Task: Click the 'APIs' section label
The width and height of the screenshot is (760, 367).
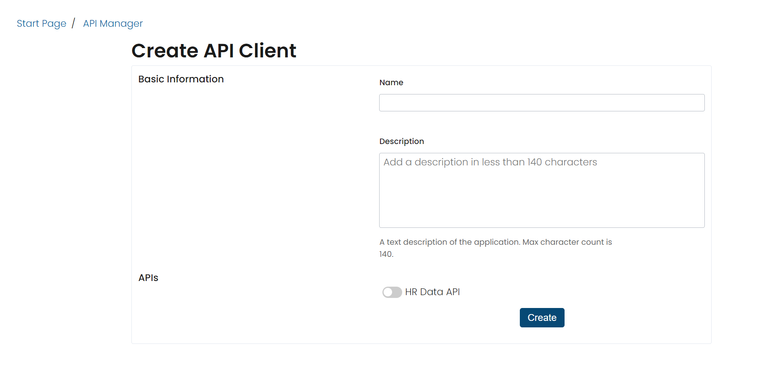Action: pyautogui.click(x=148, y=278)
